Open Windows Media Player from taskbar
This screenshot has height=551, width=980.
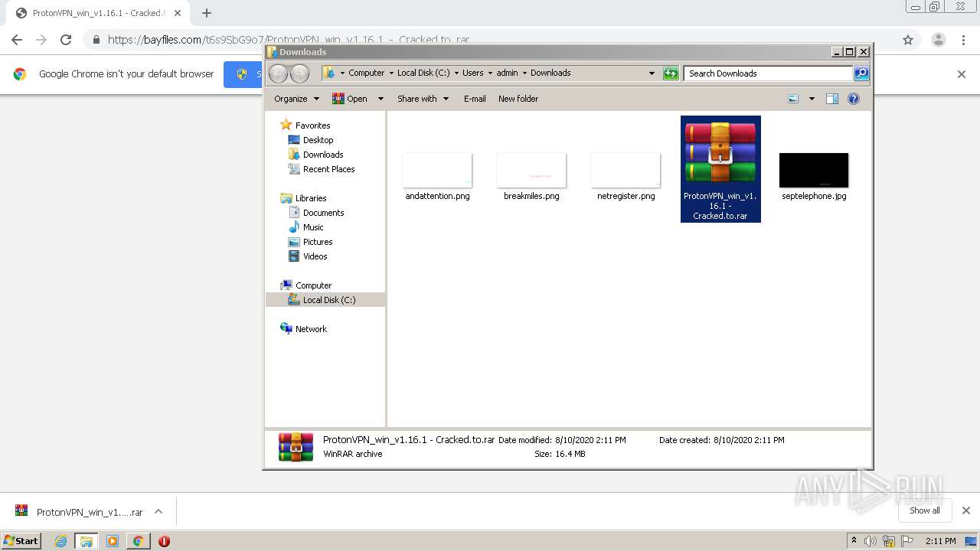coord(113,541)
